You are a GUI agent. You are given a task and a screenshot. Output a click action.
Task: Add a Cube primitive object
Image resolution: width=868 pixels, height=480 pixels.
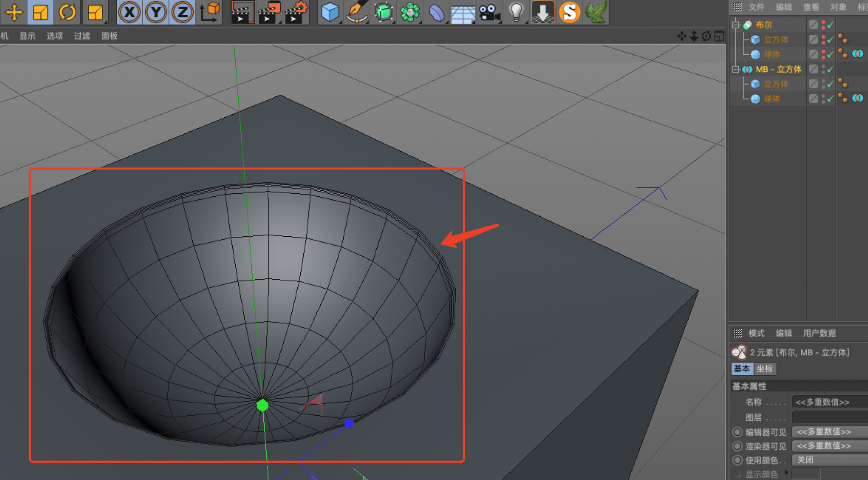point(330,12)
